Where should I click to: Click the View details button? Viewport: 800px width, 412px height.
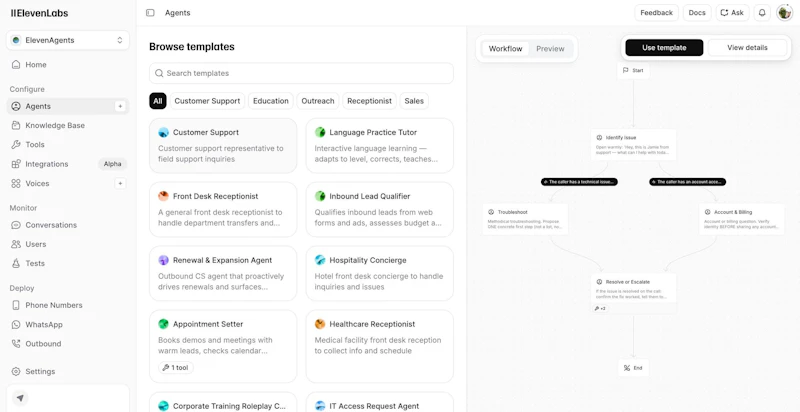tap(747, 47)
